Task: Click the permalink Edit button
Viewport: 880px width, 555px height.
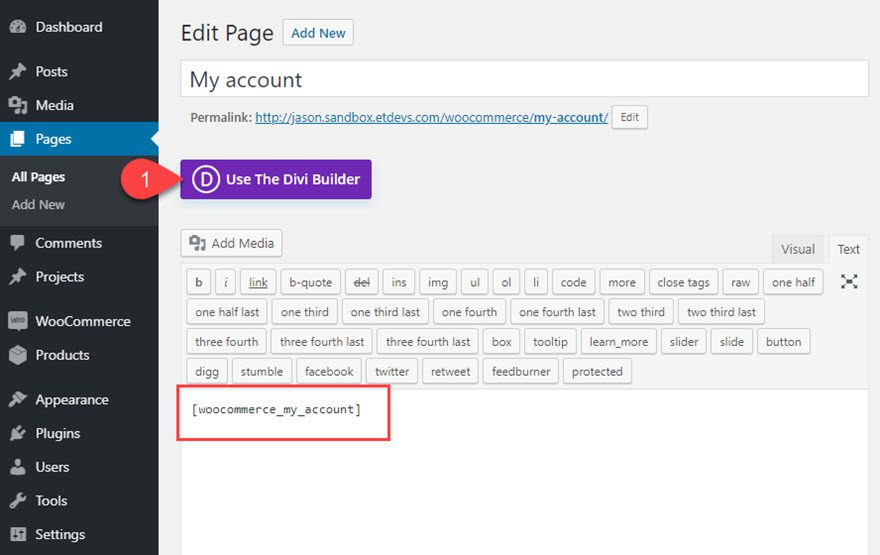Action: click(x=629, y=117)
